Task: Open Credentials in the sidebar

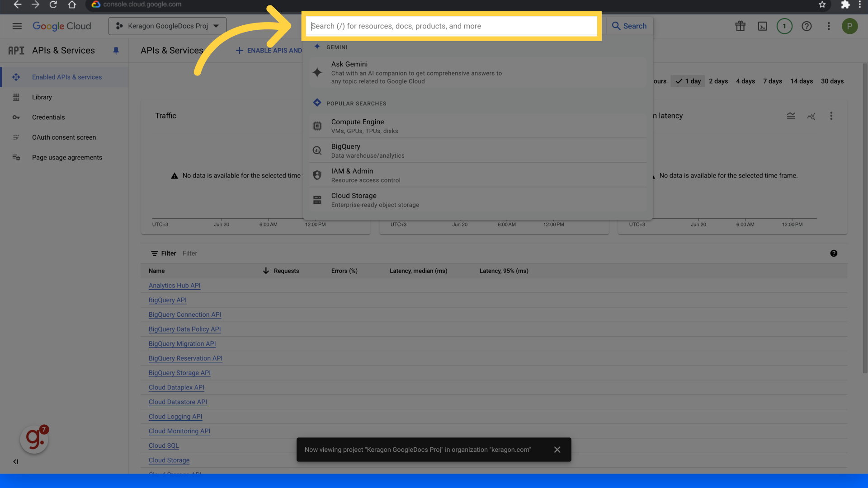Action: (x=64, y=117)
